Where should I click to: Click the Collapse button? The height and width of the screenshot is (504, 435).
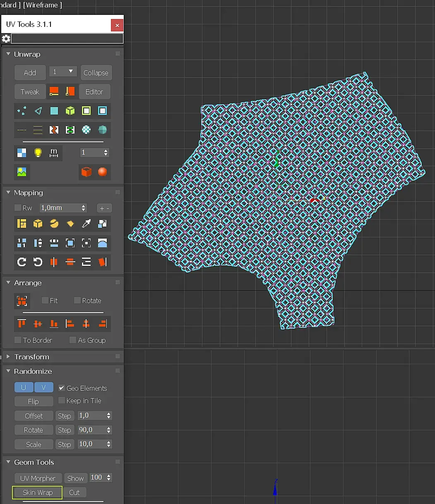pyautogui.click(x=96, y=73)
